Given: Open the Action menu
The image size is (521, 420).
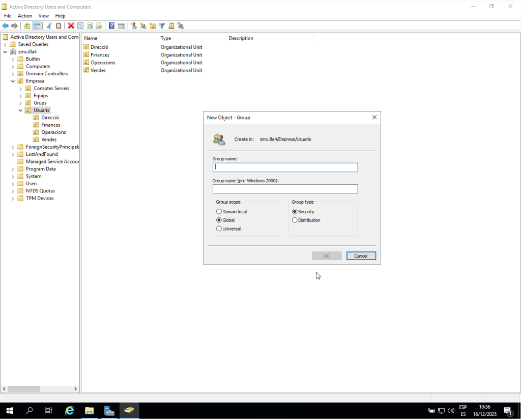Looking at the screenshot, I should click(25, 16).
